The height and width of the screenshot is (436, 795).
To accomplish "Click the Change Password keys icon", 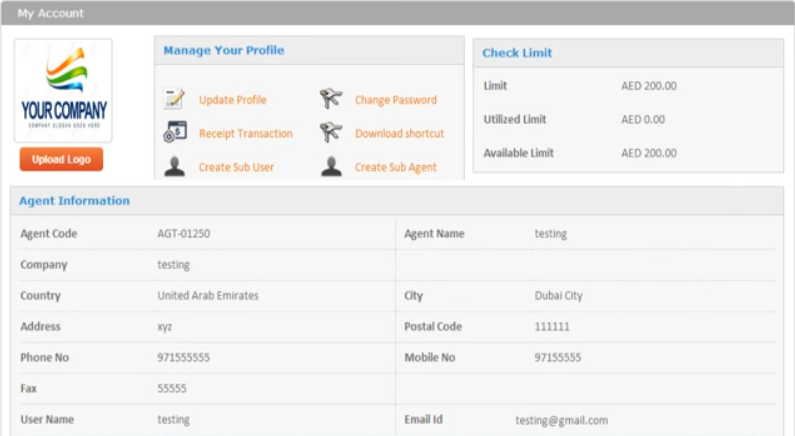I will tap(331, 99).
